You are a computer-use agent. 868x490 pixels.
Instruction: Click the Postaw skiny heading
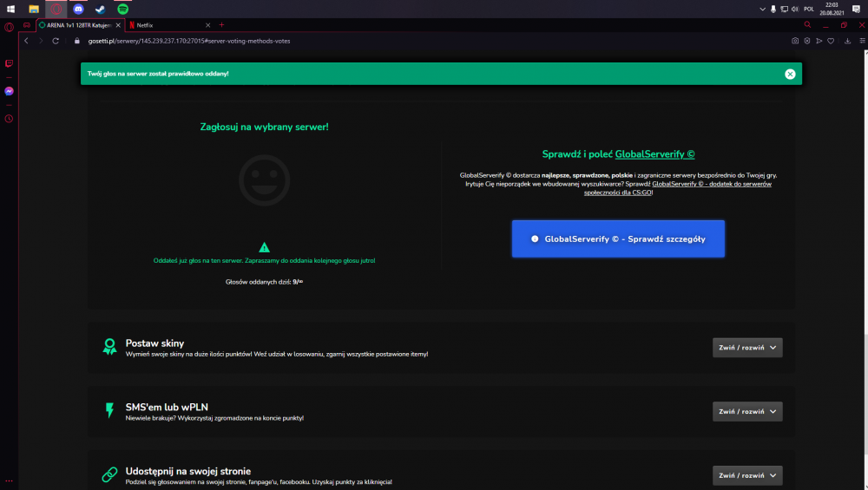(155, 343)
